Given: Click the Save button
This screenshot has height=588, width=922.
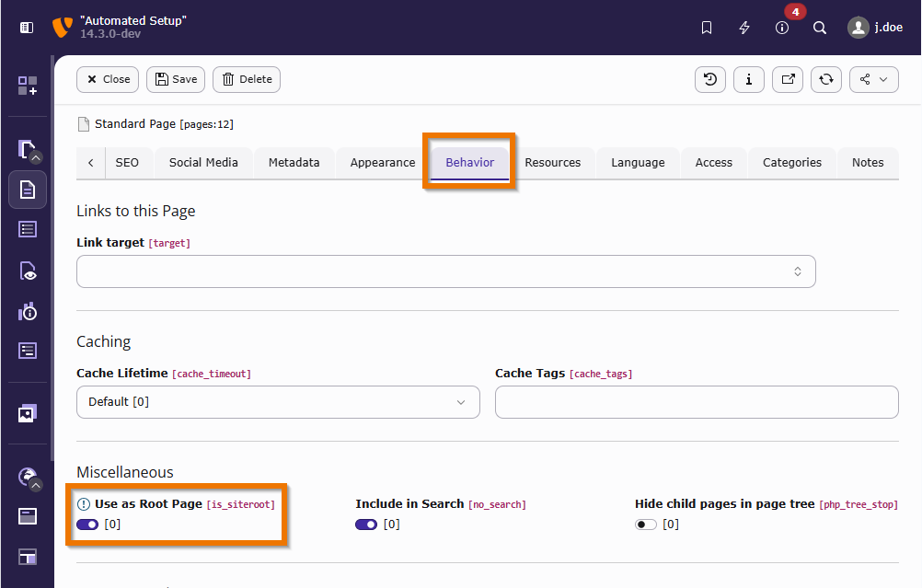Looking at the screenshot, I should tap(176, 79).
